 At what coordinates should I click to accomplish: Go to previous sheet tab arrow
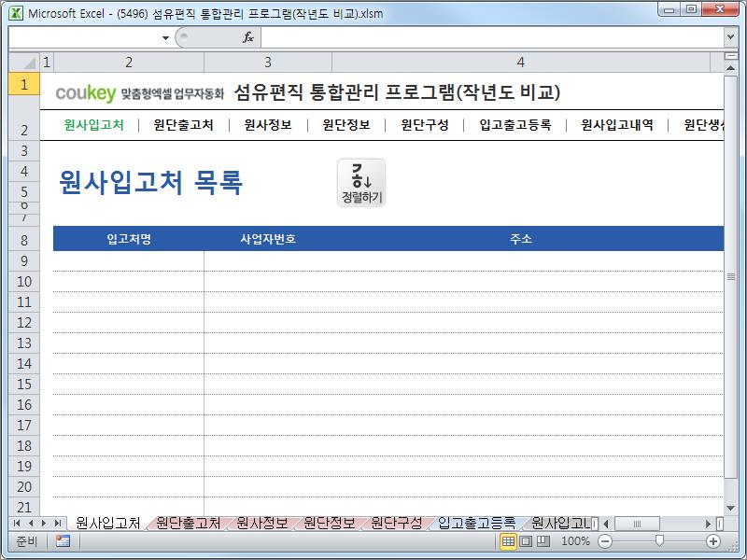tap(31, 524)
